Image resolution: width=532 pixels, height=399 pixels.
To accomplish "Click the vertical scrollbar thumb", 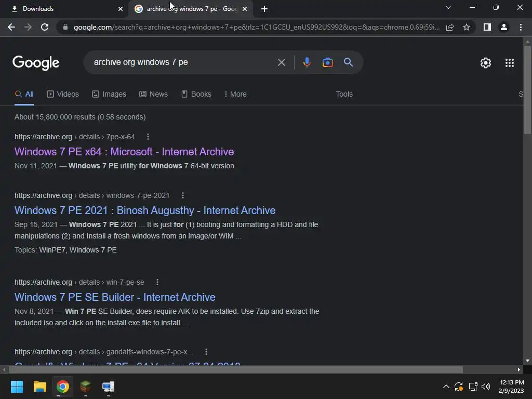I will [527, 90].
